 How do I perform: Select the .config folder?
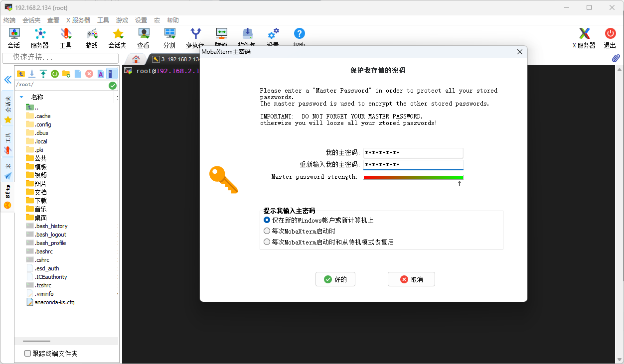[x=38, y=124]
